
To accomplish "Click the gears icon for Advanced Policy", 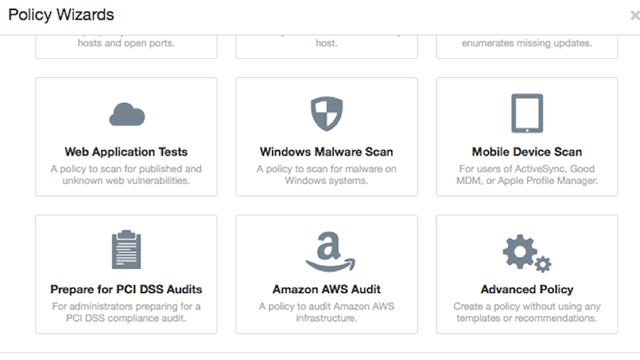I will [x=527, y=253].
